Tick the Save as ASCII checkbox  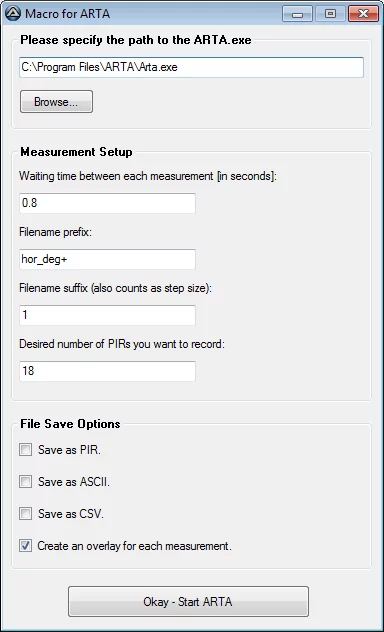(25, 482)
